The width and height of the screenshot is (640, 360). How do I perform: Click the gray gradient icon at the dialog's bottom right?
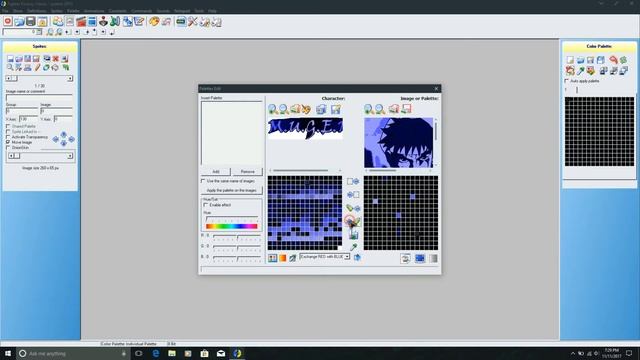pos(433,258)
